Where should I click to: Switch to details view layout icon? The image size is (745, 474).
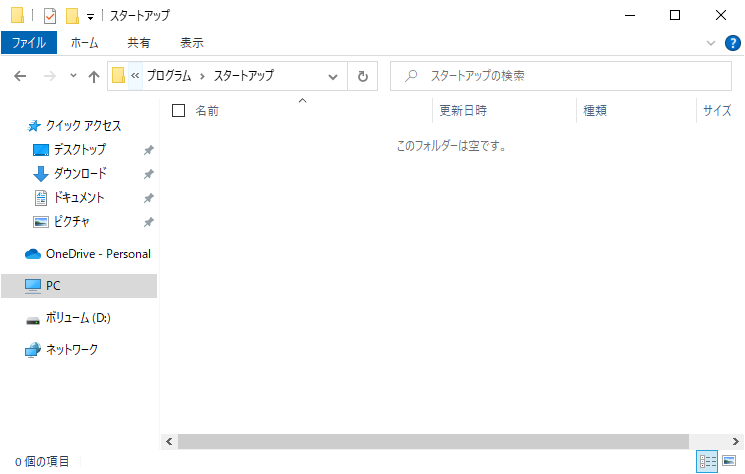(708, 461)
